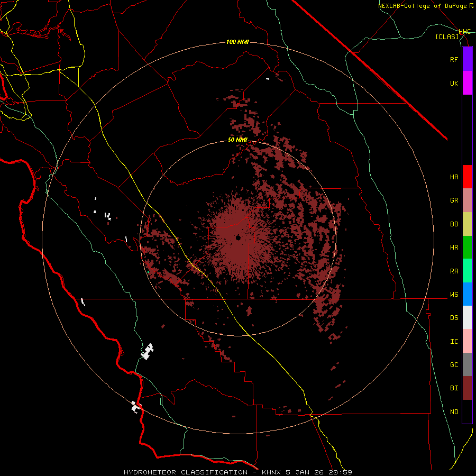Click the KHNX radar station identifier

271,472
